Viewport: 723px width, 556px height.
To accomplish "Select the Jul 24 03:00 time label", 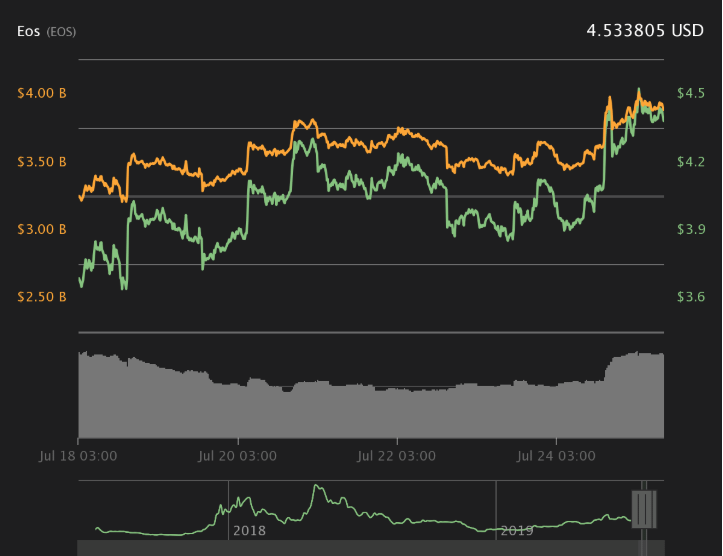I will [x=557, y=456].
